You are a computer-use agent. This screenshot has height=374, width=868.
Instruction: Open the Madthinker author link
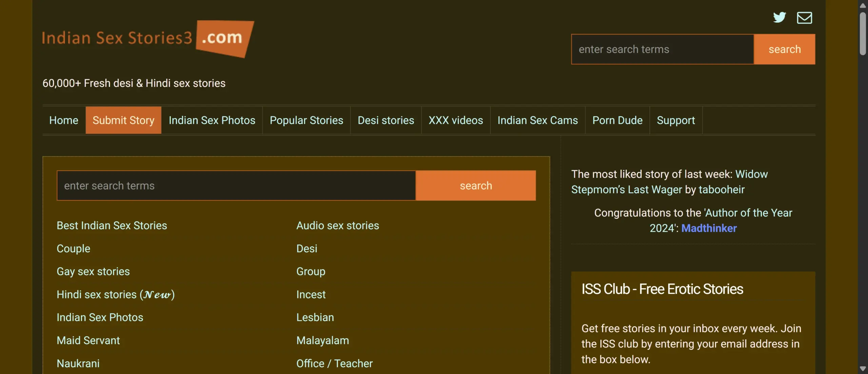click(709, 228)
